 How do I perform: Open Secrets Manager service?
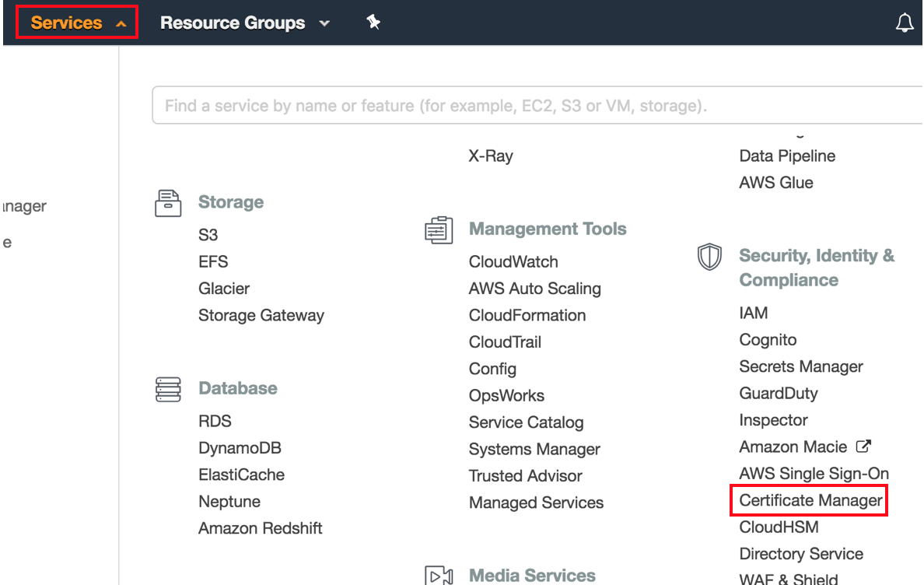800,366
